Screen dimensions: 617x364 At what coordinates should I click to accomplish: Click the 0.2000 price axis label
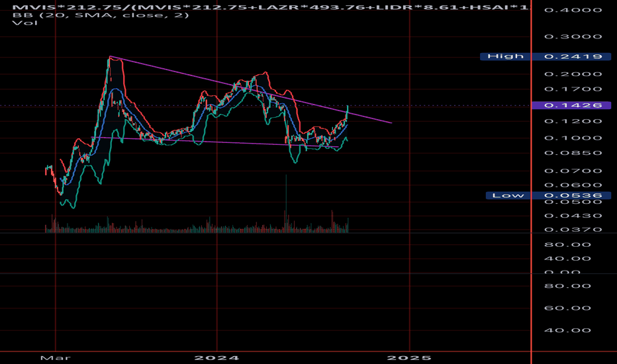(x=573, y=74)
